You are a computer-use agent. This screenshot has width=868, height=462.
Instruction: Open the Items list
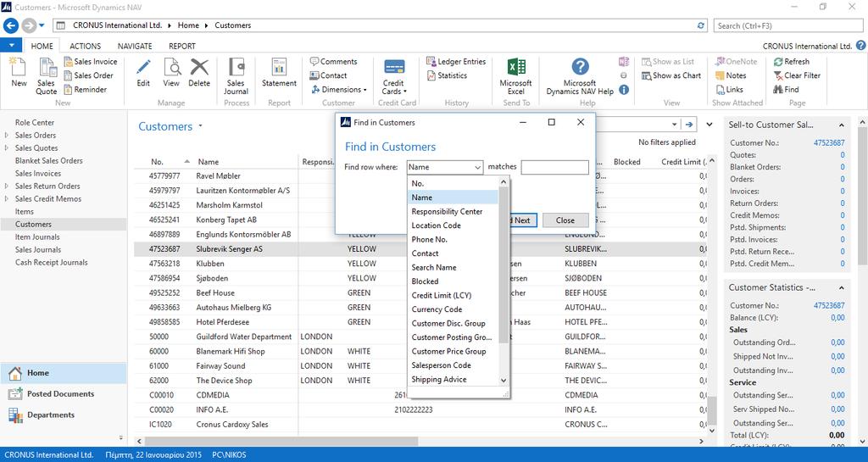point(25,211)
